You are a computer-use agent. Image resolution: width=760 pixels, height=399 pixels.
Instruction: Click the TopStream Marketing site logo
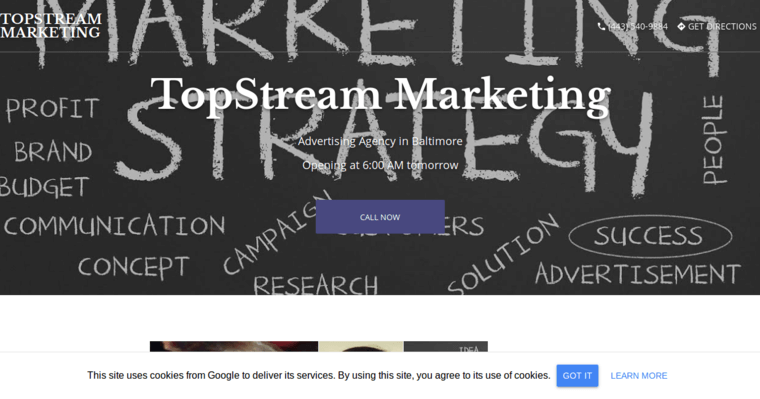point(51,26)
